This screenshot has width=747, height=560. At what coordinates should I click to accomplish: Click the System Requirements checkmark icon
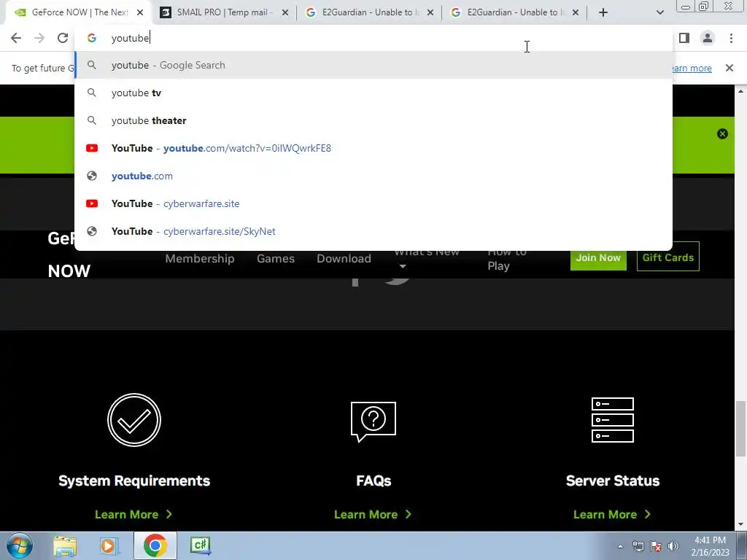tap(134, 419)
